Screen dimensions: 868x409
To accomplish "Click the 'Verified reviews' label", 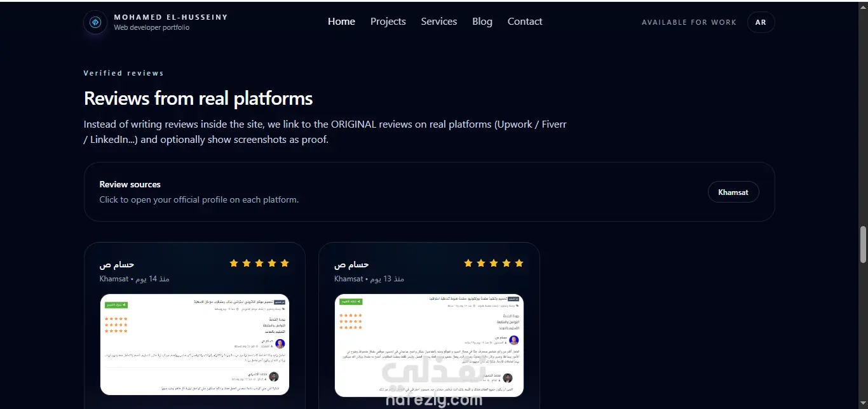I will (x=124, y=73).
